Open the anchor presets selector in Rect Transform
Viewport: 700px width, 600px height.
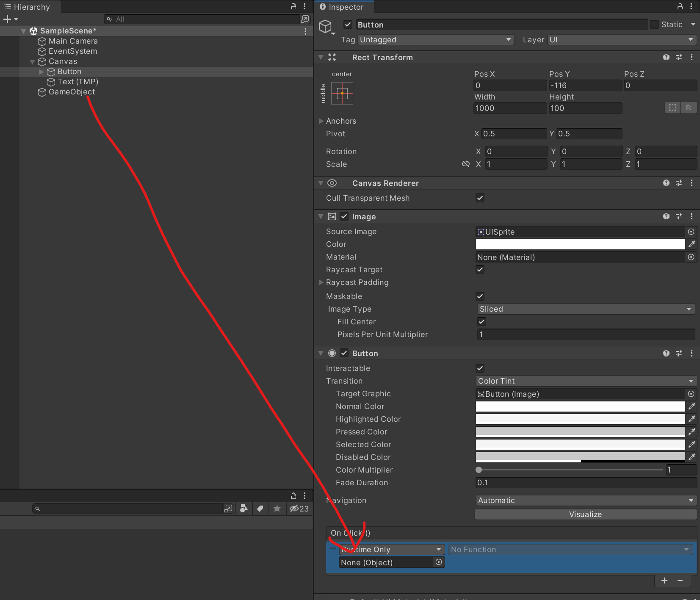342,93
